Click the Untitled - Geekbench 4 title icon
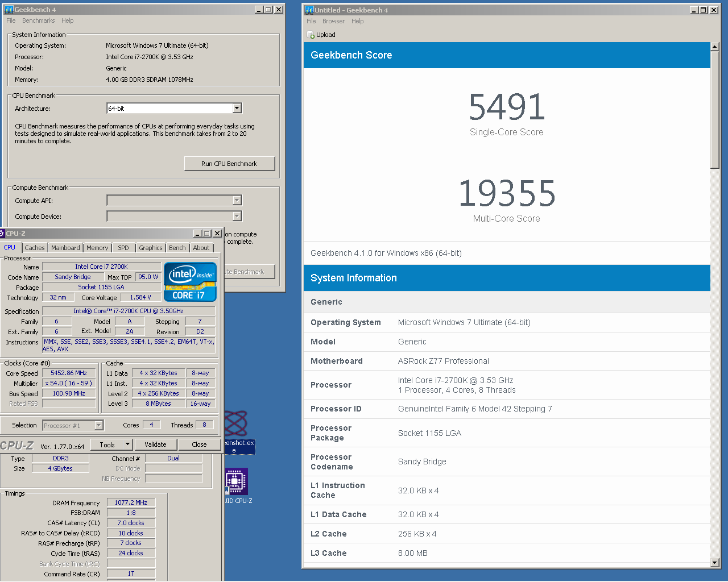 (x=309, y=10)
